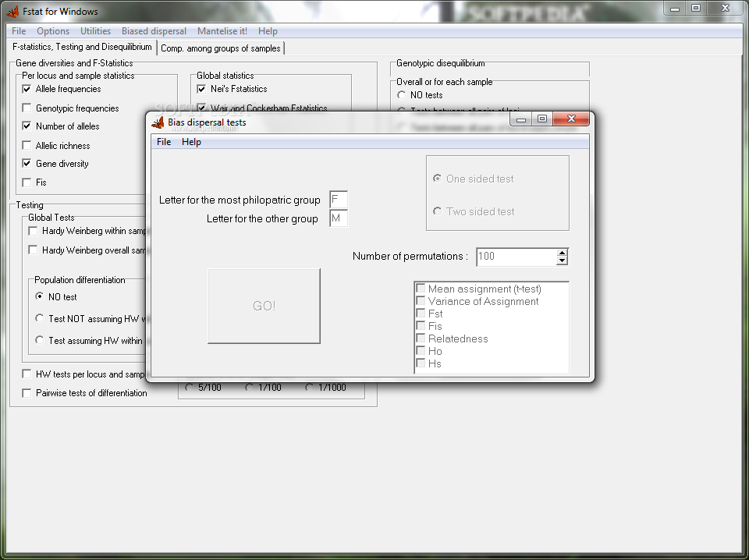Open the Help menu in the Fstat main window
749x560 pixels.
pyautogui.click(x=268, y=31)
